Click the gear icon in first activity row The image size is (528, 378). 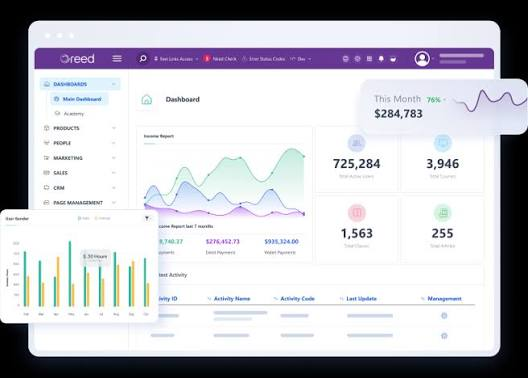(444, 316)
